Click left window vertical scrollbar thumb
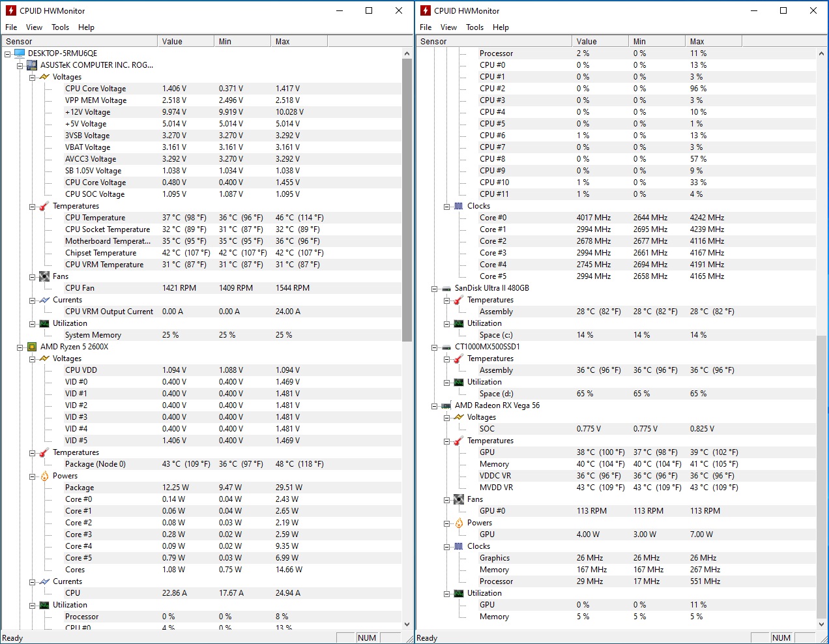This screenshot has width=829, height=644. [407, 200]
